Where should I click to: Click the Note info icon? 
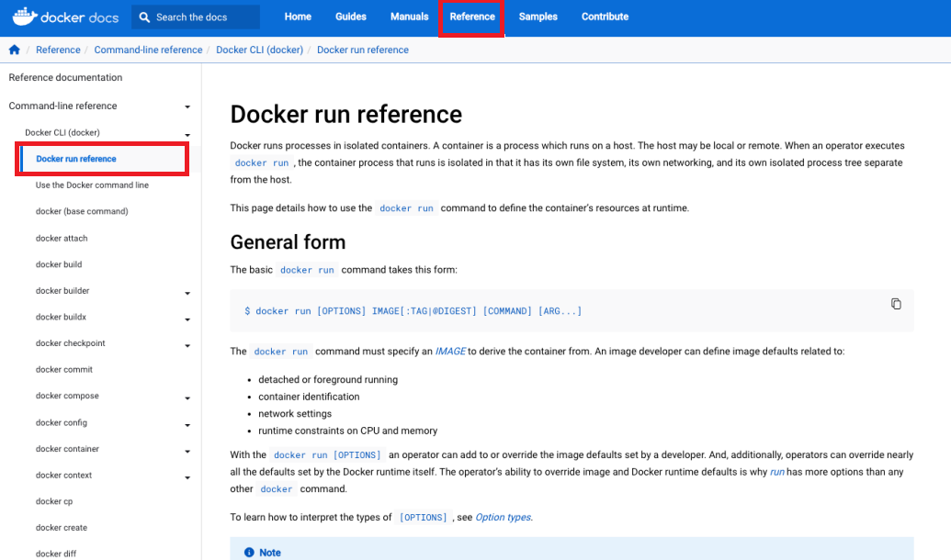249,552
